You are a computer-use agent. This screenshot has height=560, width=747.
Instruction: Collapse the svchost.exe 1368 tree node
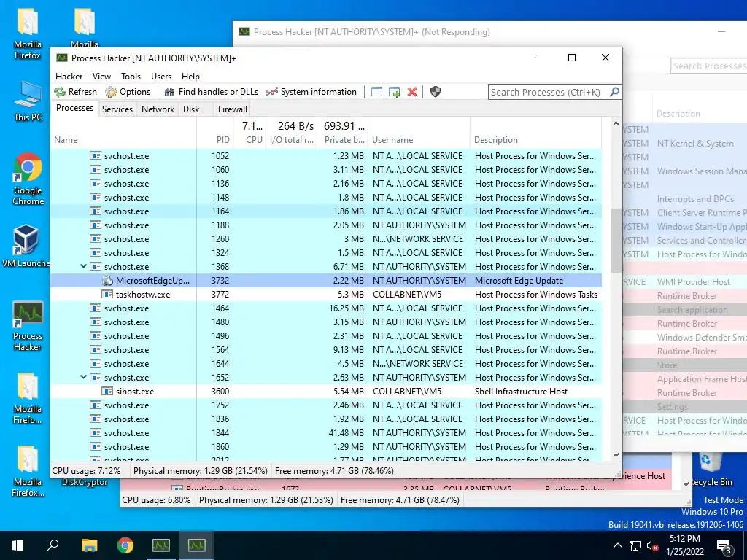(x=83, y=267)
